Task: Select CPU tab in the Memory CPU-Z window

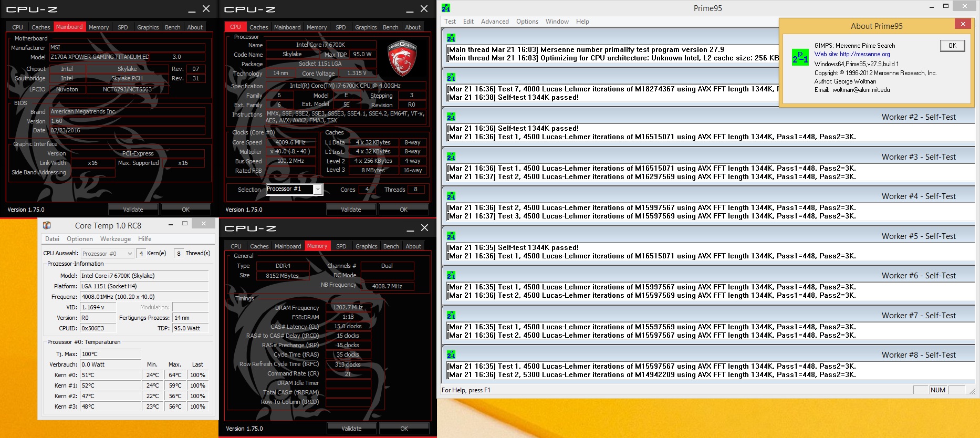Action: [x=236, y=246]
